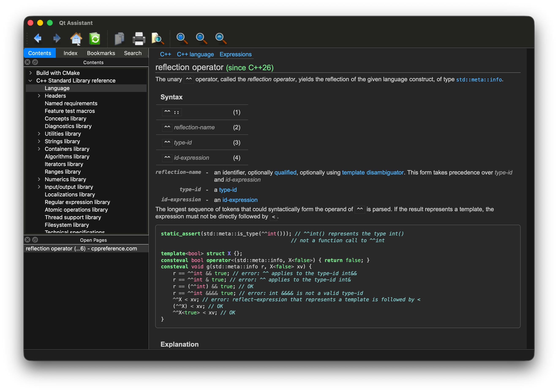558x392 pixels.
Task: Expand the Headers tree node
Action: point(39,96)
